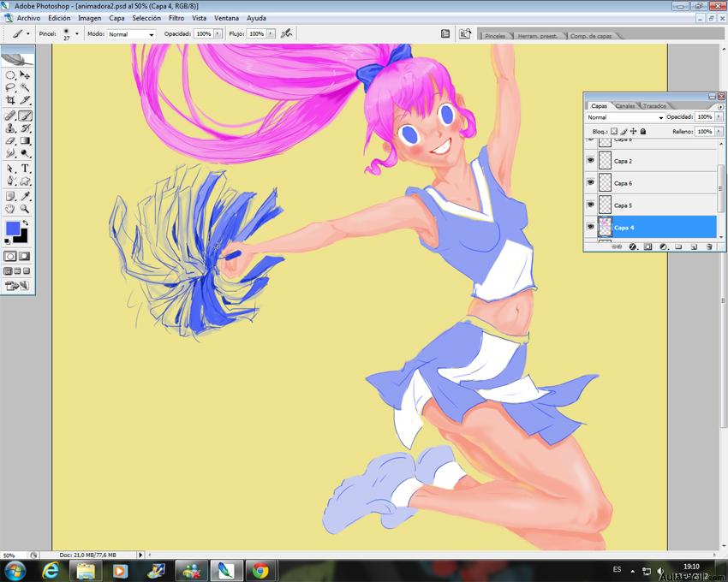The width and height of the screenshot is (728, 582).
Task: Open the Archivo menu
Action: 29,18
